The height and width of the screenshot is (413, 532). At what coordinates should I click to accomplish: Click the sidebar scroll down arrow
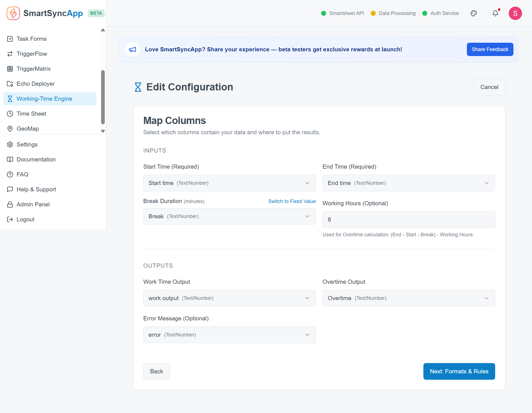(103, 131)
